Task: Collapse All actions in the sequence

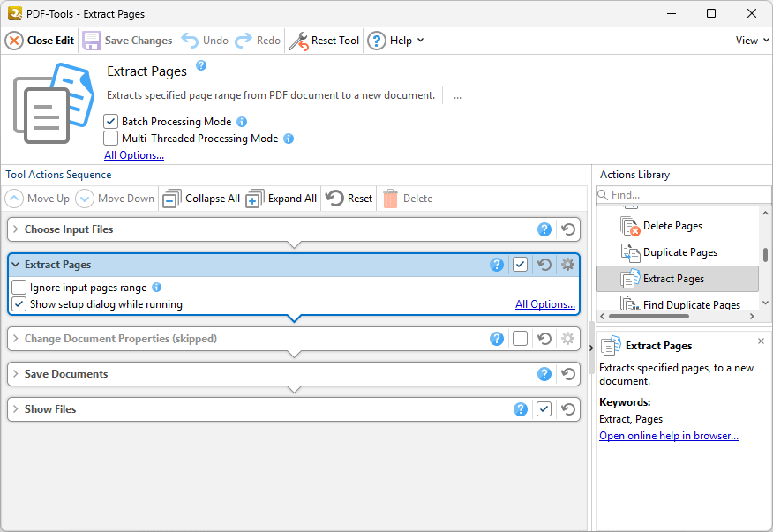Action: (201, 199)
